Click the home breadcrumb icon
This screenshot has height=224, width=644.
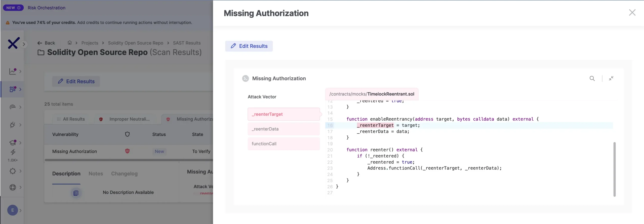coord(70,43)
